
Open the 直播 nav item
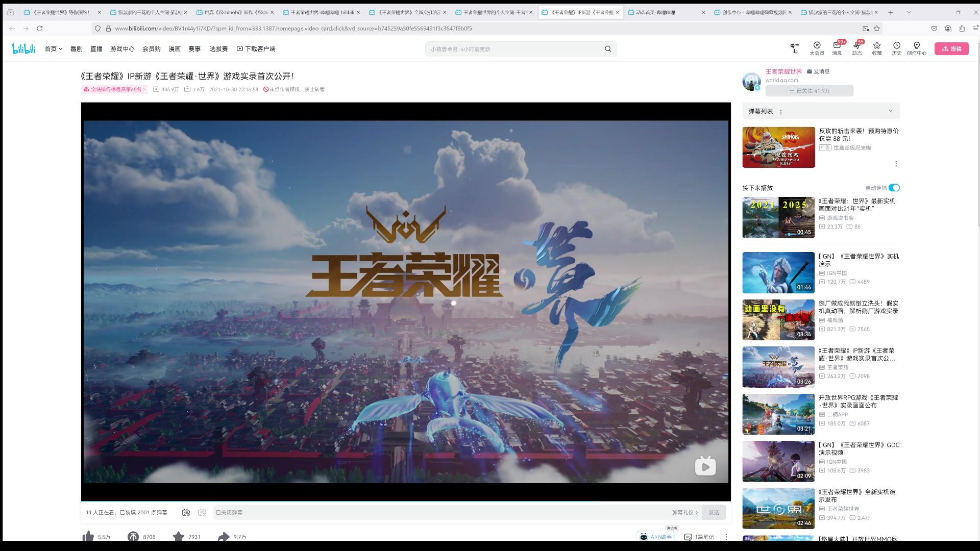(x=96, y=49)
